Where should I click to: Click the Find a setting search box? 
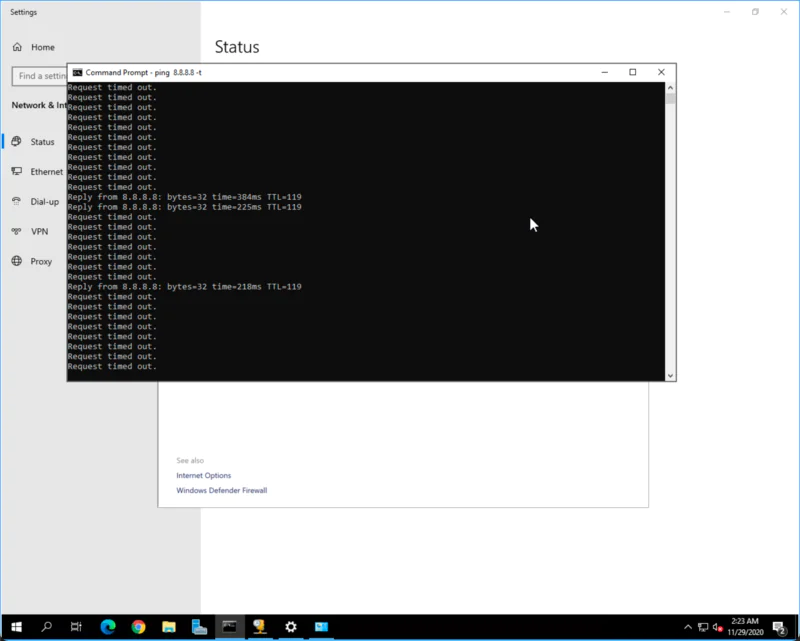pyautogui.click(x=40, y=76)
